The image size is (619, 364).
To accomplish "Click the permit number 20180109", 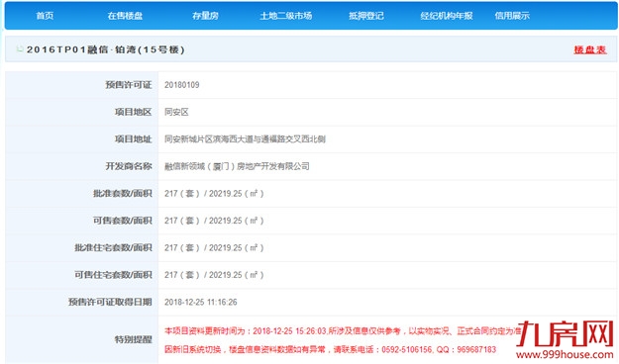I will 181,85.
